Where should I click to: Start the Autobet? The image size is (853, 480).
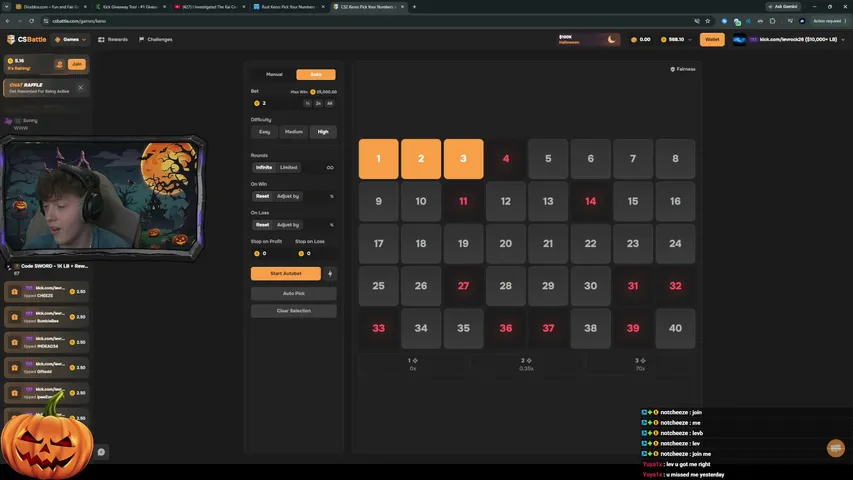click(286, 273)
